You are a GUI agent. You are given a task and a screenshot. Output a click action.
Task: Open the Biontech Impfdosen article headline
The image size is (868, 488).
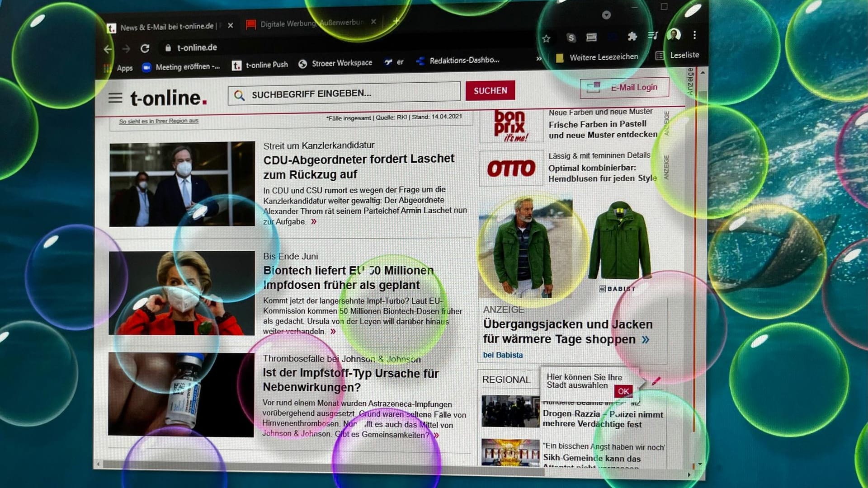pos(349,277)
